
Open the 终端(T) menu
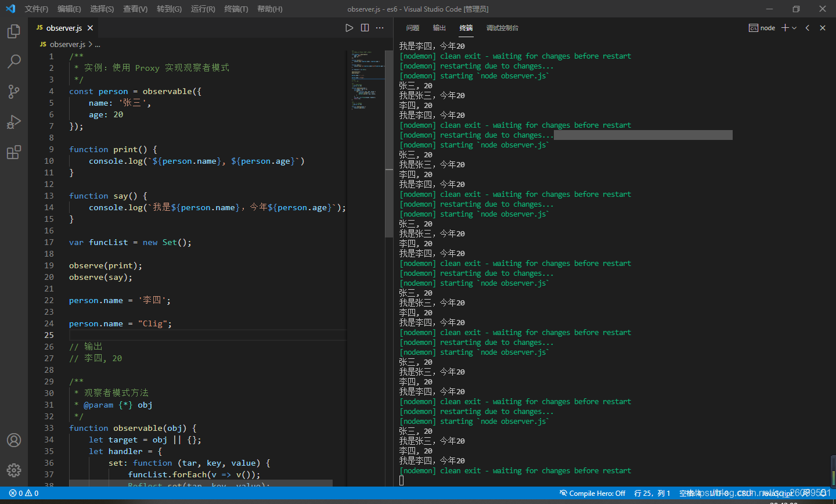click(236, 9)
